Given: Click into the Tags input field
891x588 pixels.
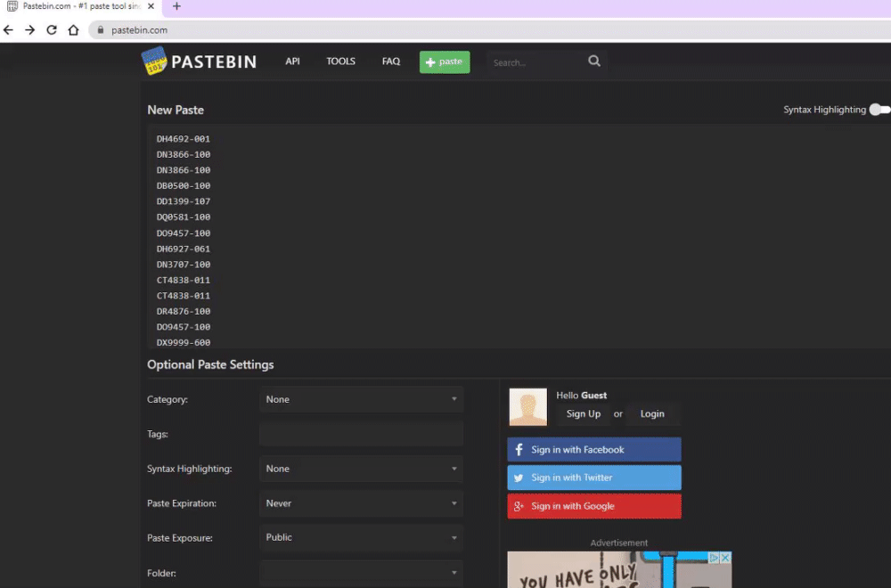Looking at the screenshot, I should (361, 435).
